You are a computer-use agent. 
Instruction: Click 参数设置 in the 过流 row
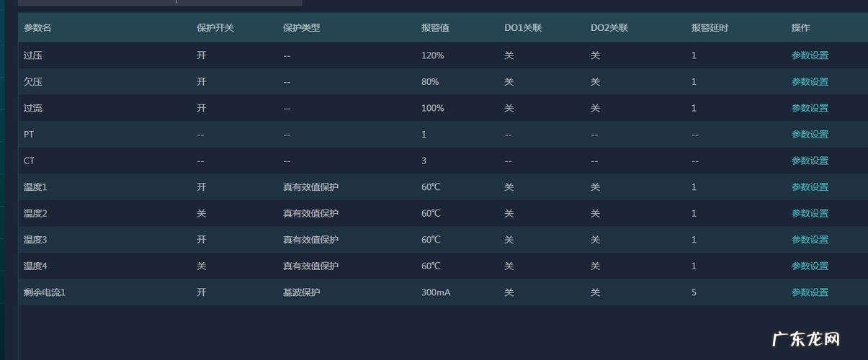pyautogui.click(x=810, y=108)
